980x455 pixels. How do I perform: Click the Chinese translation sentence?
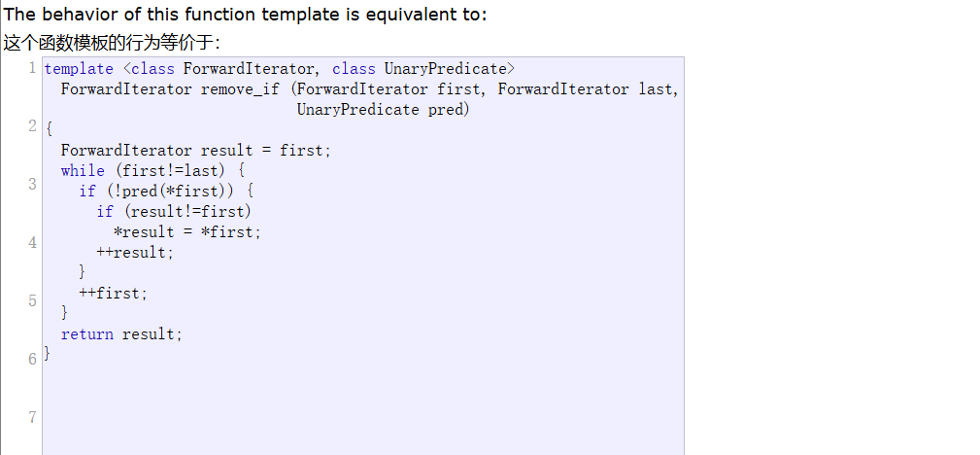pyautogui.click(x=113, y=43)
